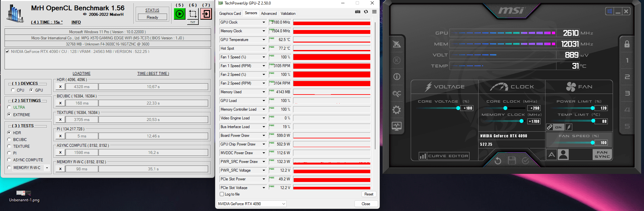Click the (4) TIME : 15s link
Screen dimensions: 644x211
(47, 22)
